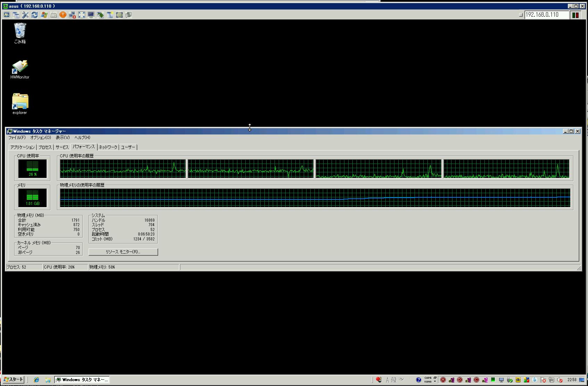Click the new window with yellow star icon
This screenshot has width=588, height=386.
point(110,15)
